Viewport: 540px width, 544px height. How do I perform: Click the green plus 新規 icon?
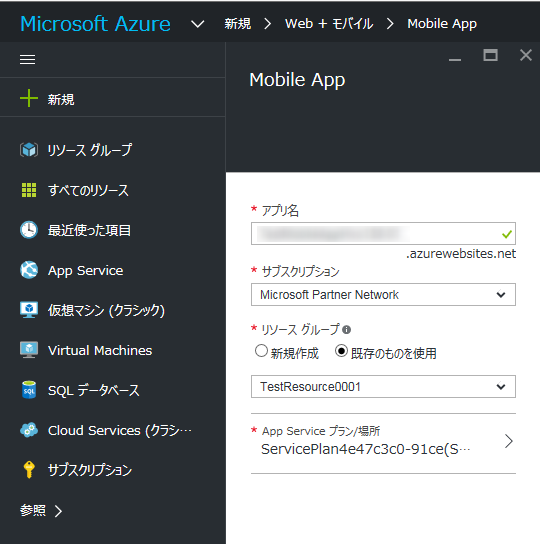[29, 99]
